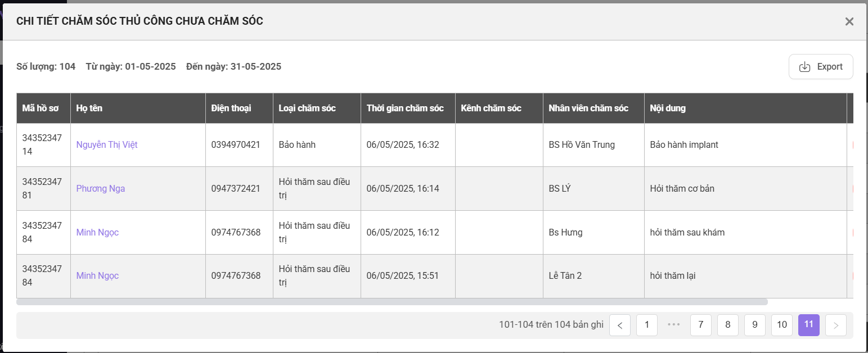The image size is (868, 353).
Task: Open Phương Nga patient link
Action: (101, 189)
